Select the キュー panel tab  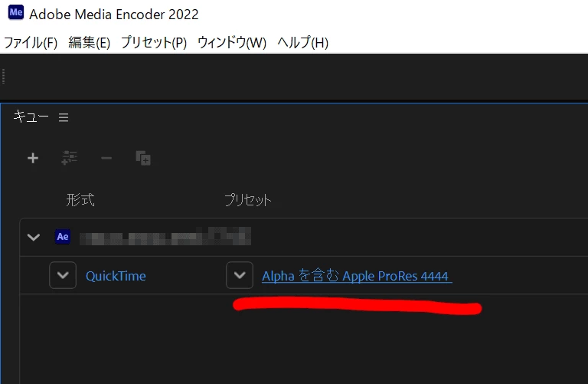click(31, 117)
